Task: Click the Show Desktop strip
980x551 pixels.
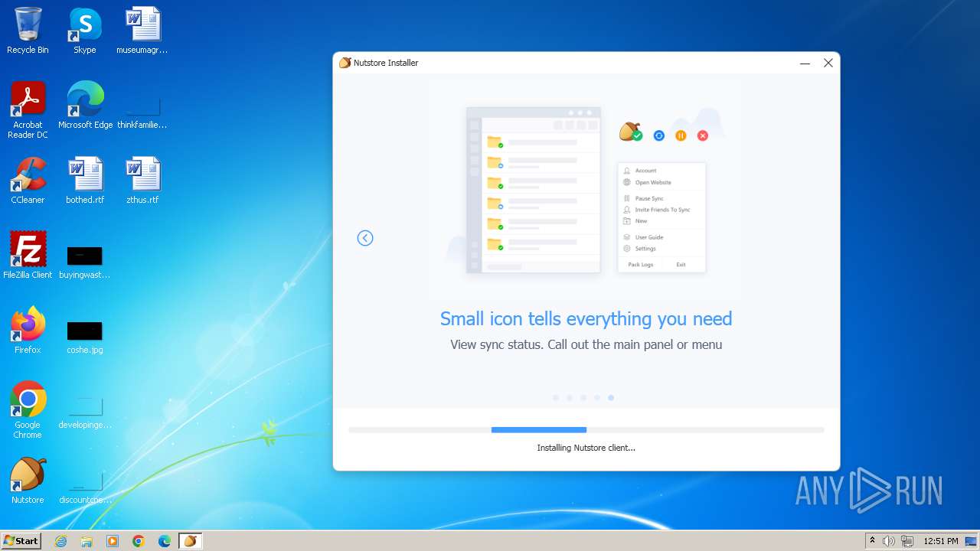Action: [972, 541]
